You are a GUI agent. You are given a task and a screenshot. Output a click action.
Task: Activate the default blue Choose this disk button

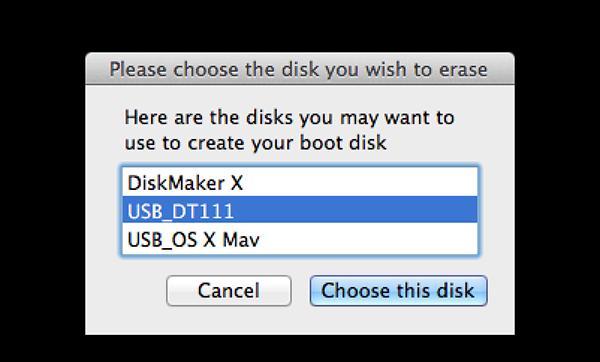point(398,290)
